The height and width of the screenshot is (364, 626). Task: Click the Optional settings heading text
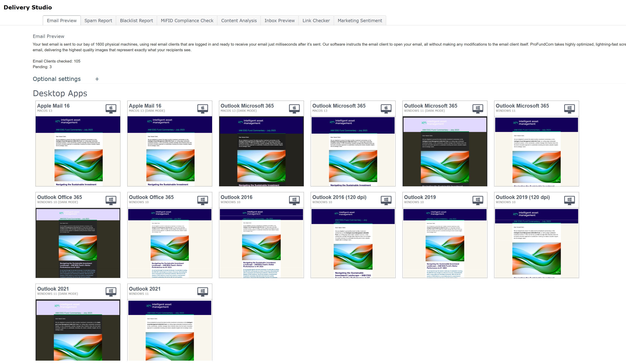click(57, 79)
